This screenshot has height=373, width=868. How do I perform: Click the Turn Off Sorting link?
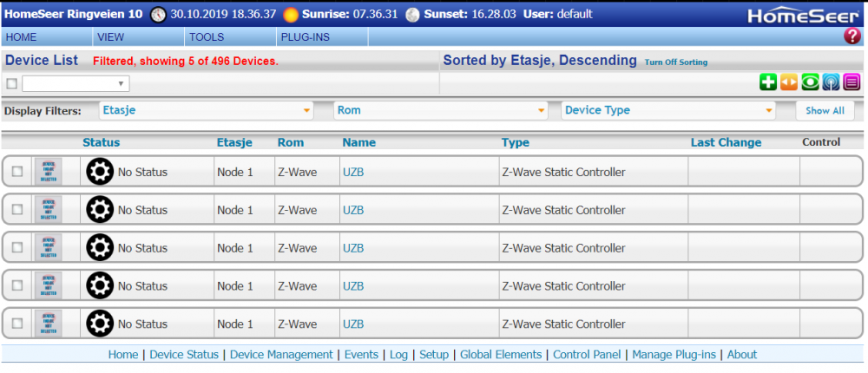(x=675, y=62)
